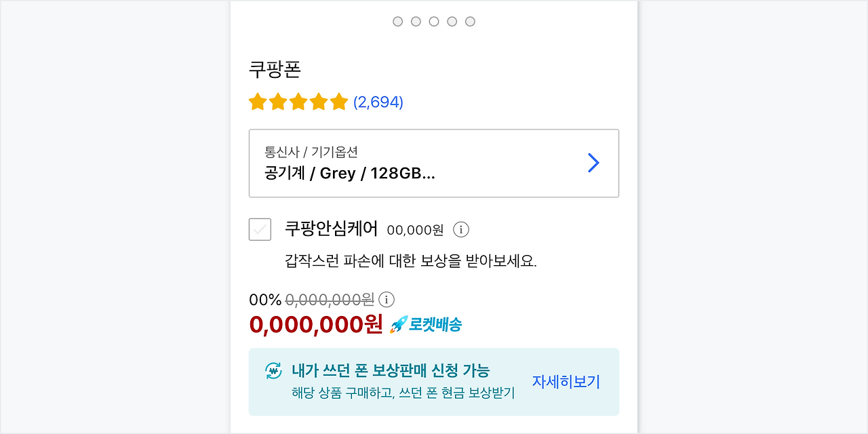Enable the 쿠팡안심케어 checkbox
The width and height of the screenshot is (868, 434).
(x=260, y=229)
